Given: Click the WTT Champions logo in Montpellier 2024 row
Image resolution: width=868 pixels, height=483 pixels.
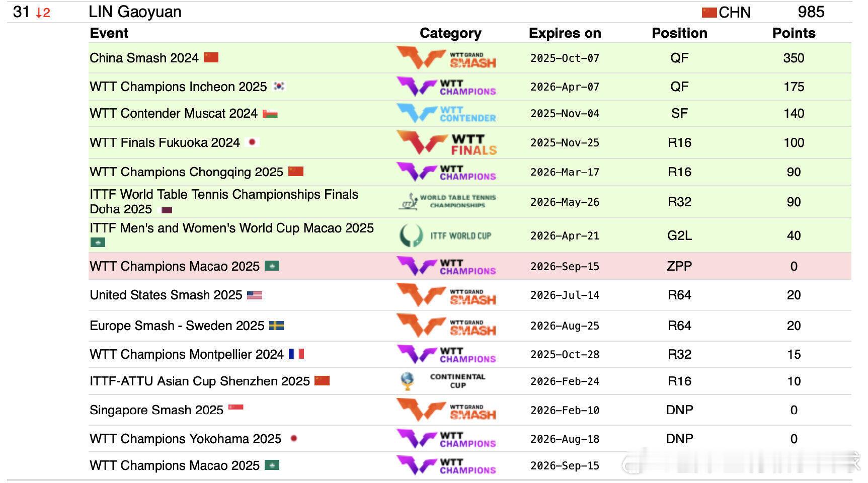Looking at the screenshot, I should 446,354.
